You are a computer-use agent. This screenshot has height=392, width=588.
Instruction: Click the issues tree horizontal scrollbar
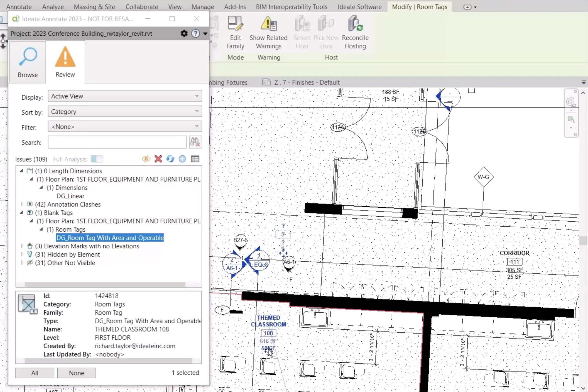point(105,284)
